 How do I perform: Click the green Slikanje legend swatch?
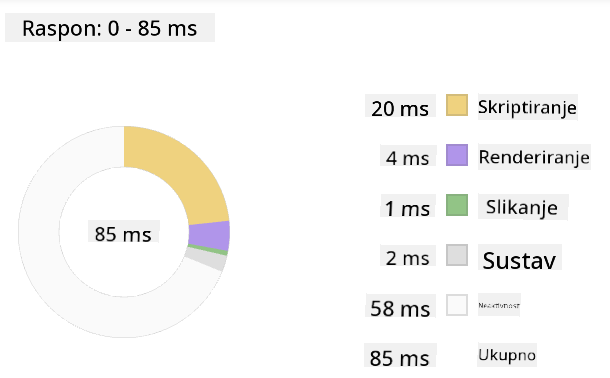457,205
